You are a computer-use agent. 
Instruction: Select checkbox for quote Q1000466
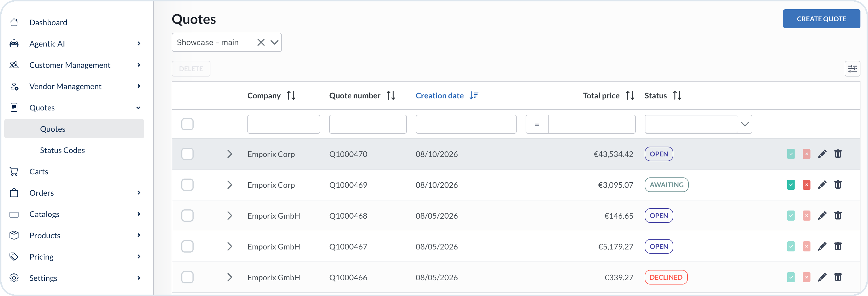point(187,277)
